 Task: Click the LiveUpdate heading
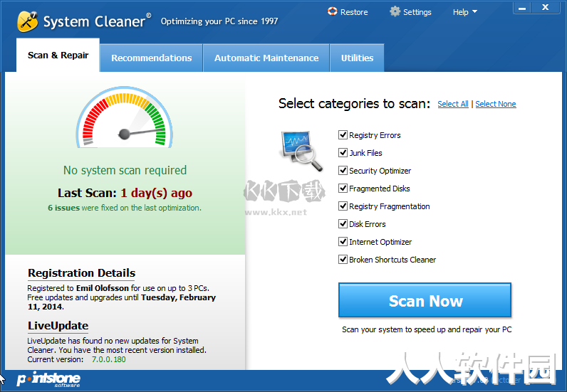click(58, 326)
